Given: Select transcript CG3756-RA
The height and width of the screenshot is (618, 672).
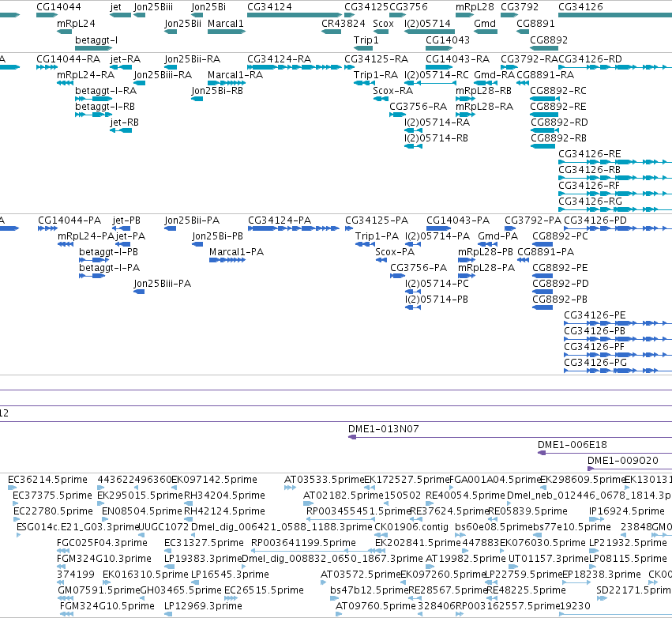Looking at the screenshot, I should pyautogui.click(x=397, y=115).
